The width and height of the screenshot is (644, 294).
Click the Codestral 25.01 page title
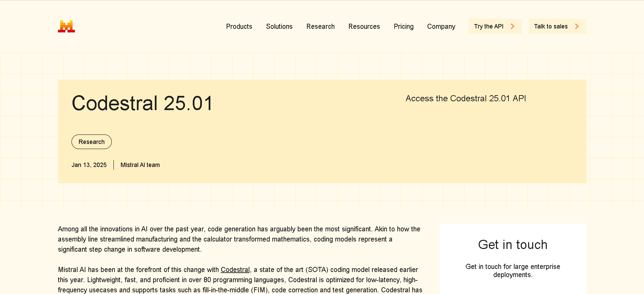pyautogui.click(x=142, y=103)
